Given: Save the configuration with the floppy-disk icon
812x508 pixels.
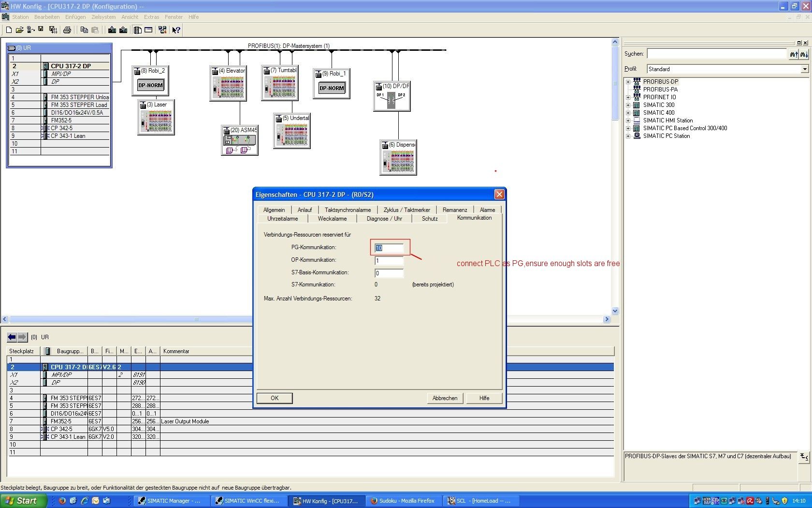Looking at the screenshot, I should pyautogui.click(x=41, y=30).
